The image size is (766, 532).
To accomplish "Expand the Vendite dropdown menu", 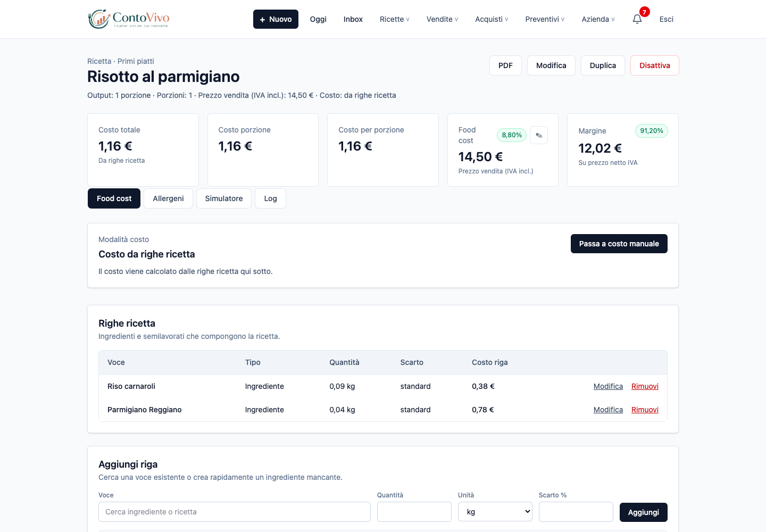I will pos(442,19).
